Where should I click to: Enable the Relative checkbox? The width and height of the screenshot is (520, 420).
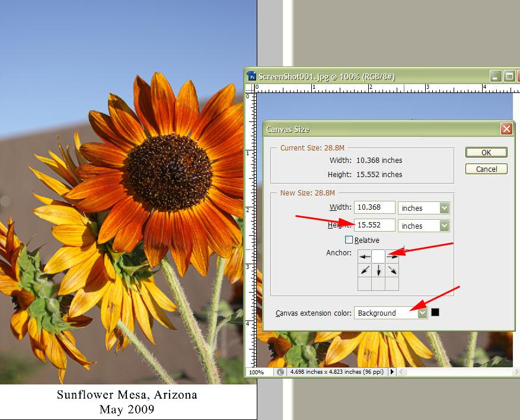(349, 240)
